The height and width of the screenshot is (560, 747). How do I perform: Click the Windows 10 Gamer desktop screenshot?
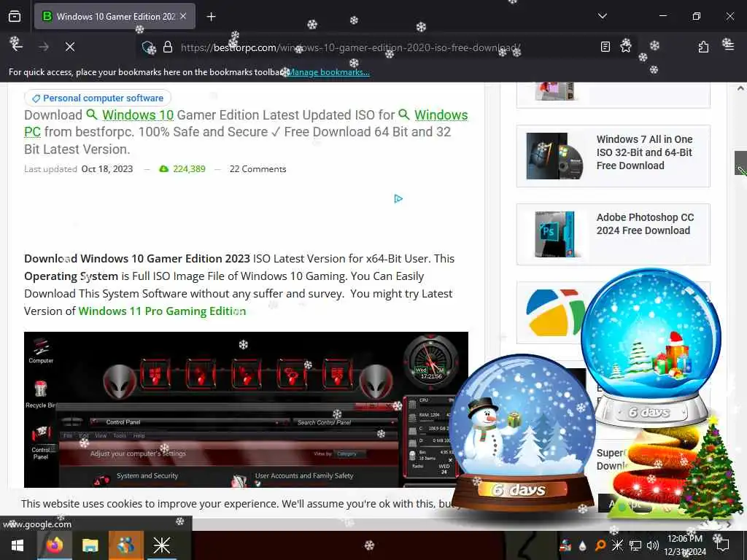(x=246, y=410)
